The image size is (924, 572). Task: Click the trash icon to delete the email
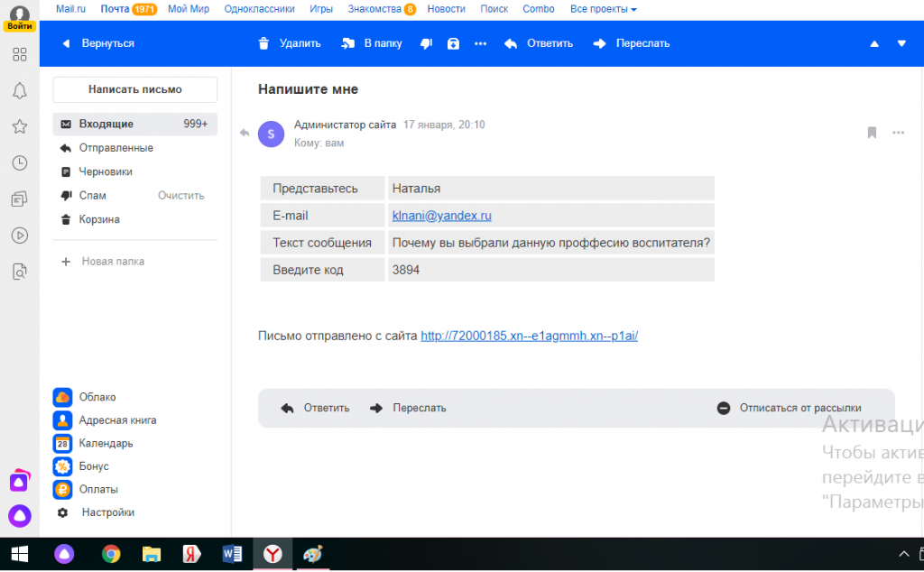264,43
